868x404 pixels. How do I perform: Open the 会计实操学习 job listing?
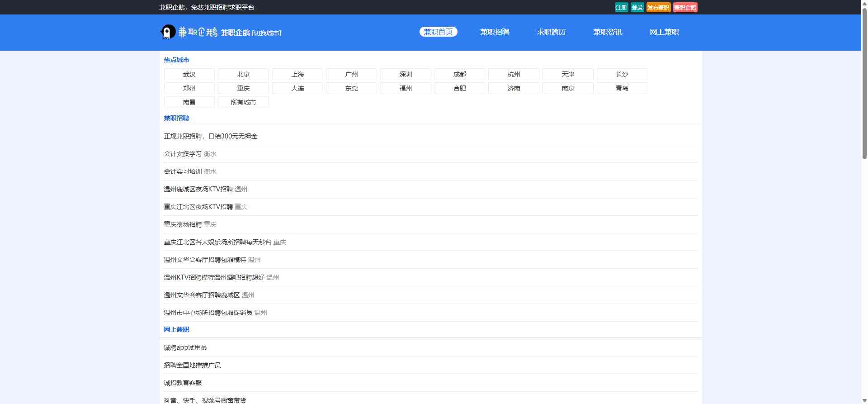pyautogui.click(x=183, y=154)
